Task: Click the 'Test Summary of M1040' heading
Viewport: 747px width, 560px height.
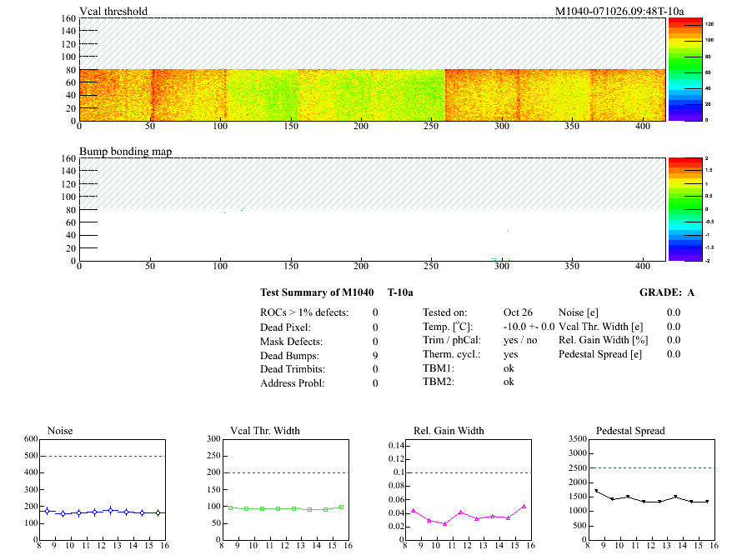Action: (317, 292)
